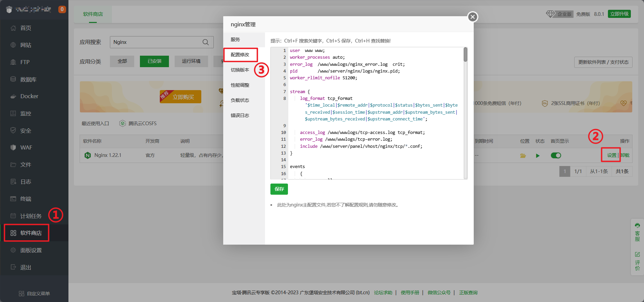Click the 立即升级 upgrade button
Image resolution: width=644 pixels, height=302 pixels.
click(619, 14)
